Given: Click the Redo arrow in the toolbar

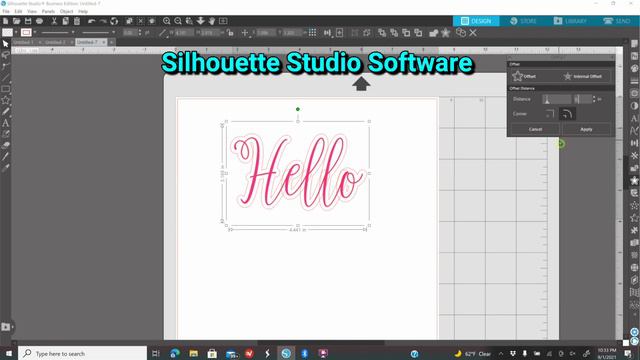Looking at the screenshot, I should tap(103, 21).
